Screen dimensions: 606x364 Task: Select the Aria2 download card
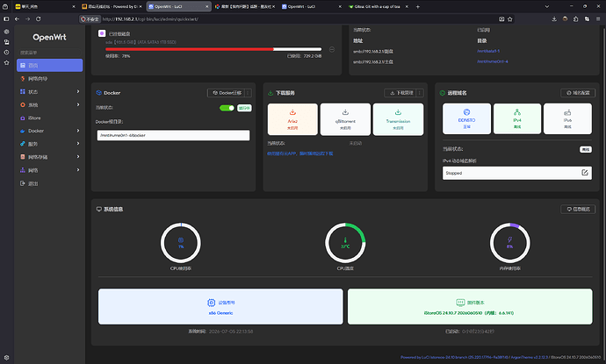[x=292, y=119]
